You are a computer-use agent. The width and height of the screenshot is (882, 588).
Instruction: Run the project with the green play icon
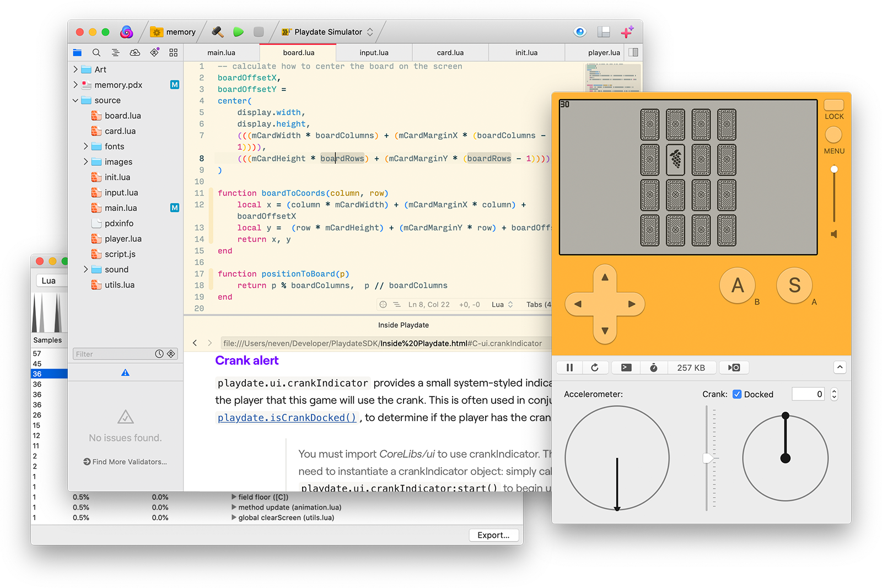tap(238, 32)
